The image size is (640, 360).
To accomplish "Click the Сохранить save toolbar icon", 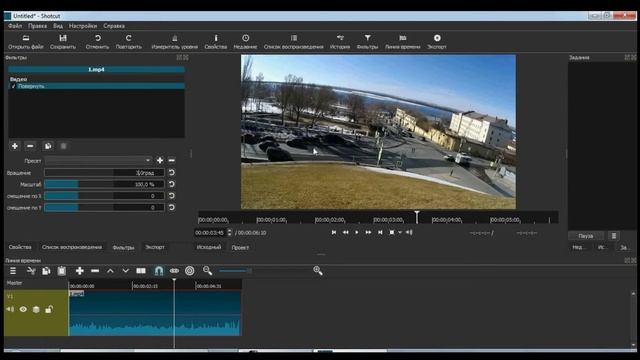I will (x=63, y=42).
